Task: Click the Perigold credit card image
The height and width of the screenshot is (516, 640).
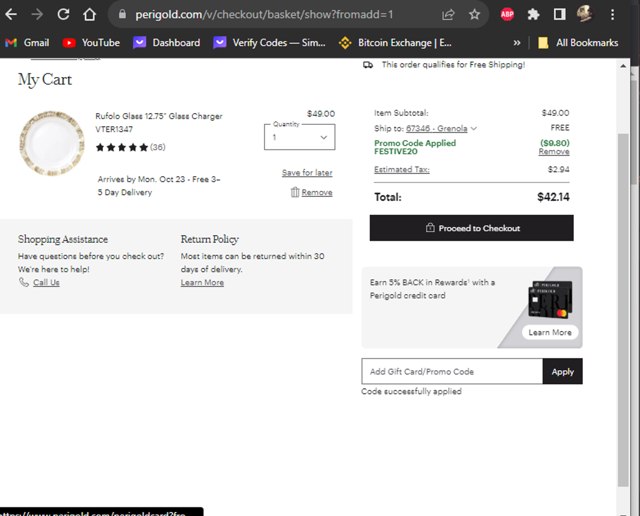Action: click(x=550, y=300)
